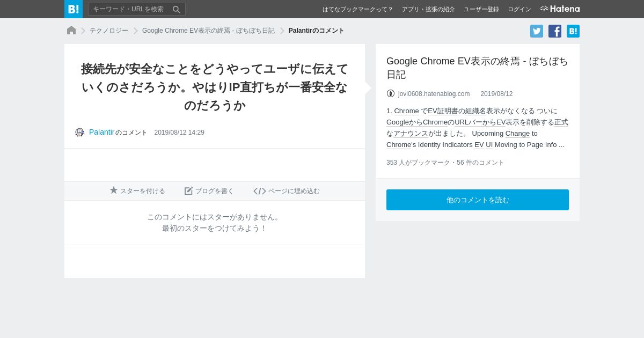644x338 pixels.
Task: Click the EV証明書 keyword link
Action: [x=443, y=111]
